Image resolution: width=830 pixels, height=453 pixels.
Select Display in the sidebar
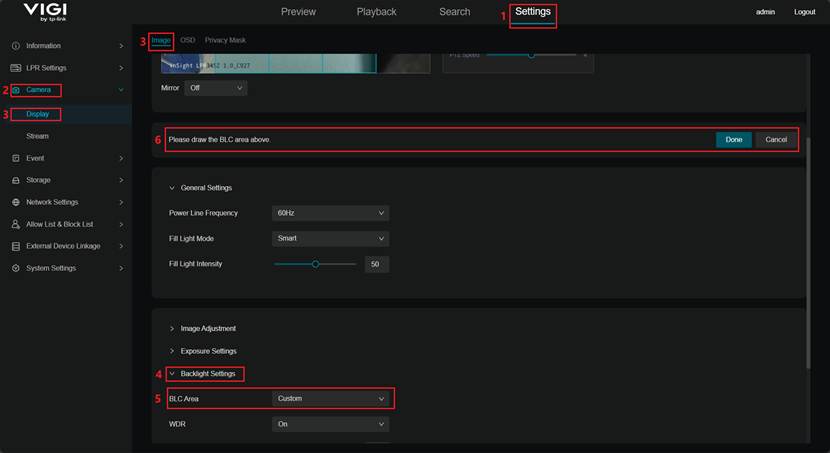point(38,114)
